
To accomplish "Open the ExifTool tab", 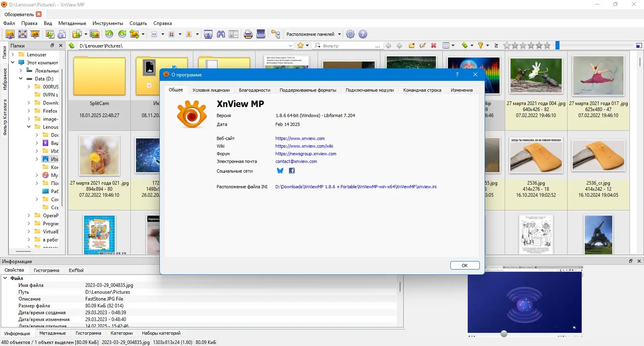I will pyautogui.click(x=76, y=270).
